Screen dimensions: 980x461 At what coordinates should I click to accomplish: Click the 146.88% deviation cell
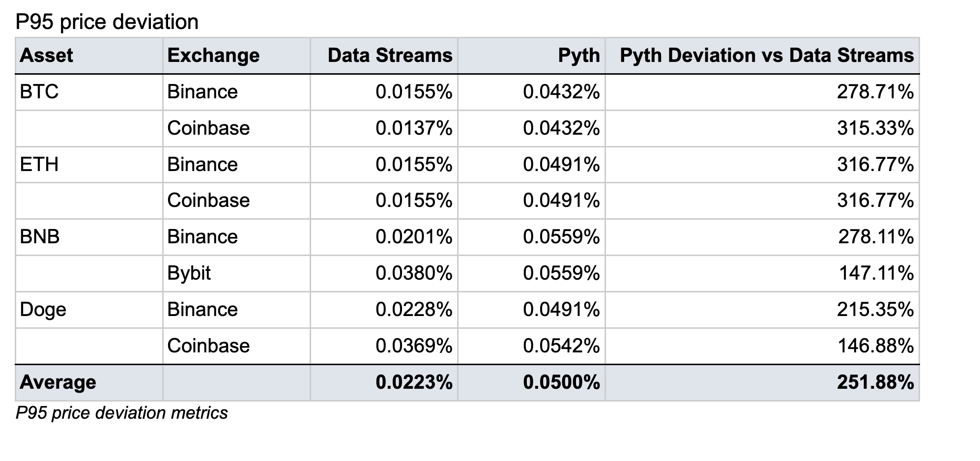pos(875,346)
